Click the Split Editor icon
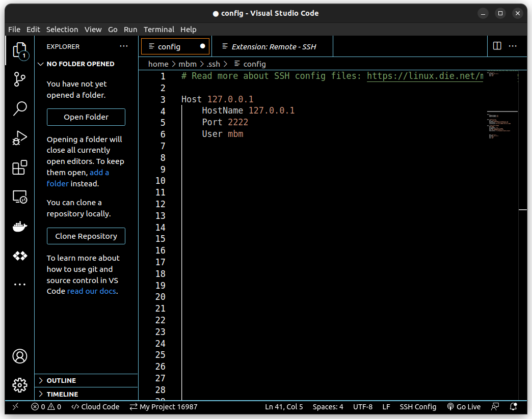The image size is (532, 419). pos(496,46)
